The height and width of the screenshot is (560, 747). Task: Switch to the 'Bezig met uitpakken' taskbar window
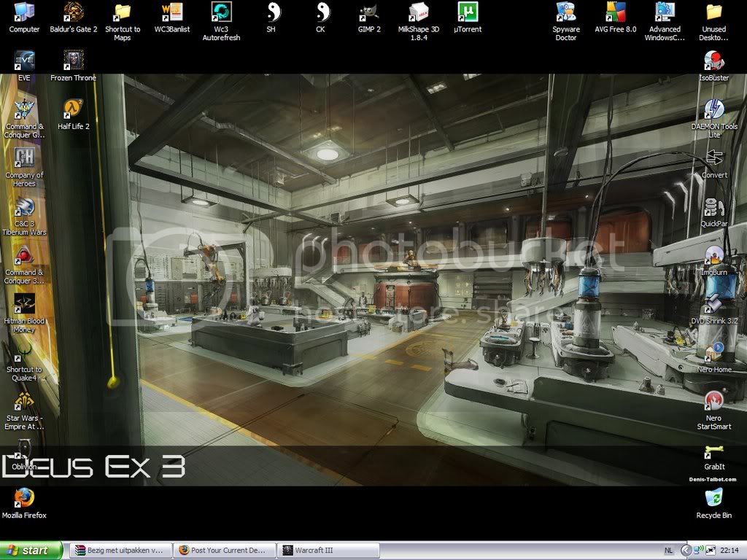[x=120, y=551]
